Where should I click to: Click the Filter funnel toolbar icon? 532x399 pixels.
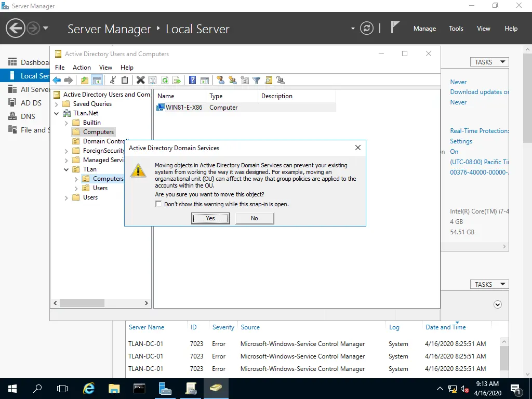point(257,81)
